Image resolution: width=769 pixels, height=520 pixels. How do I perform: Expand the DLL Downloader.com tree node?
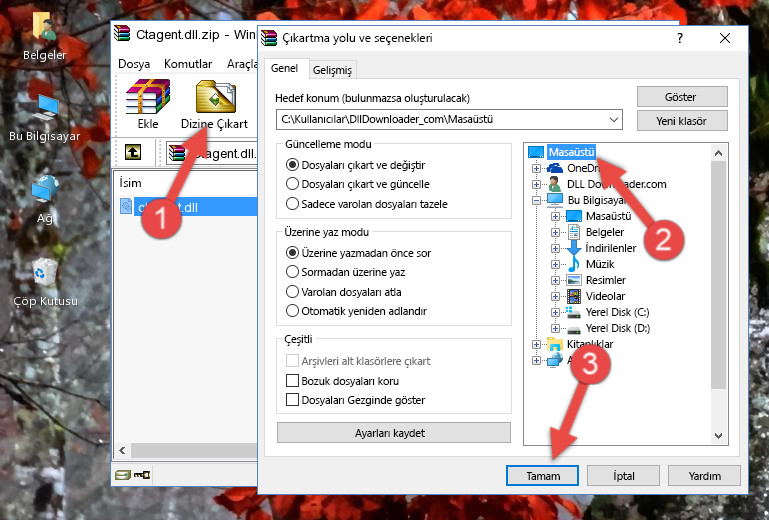pos(536,184)
